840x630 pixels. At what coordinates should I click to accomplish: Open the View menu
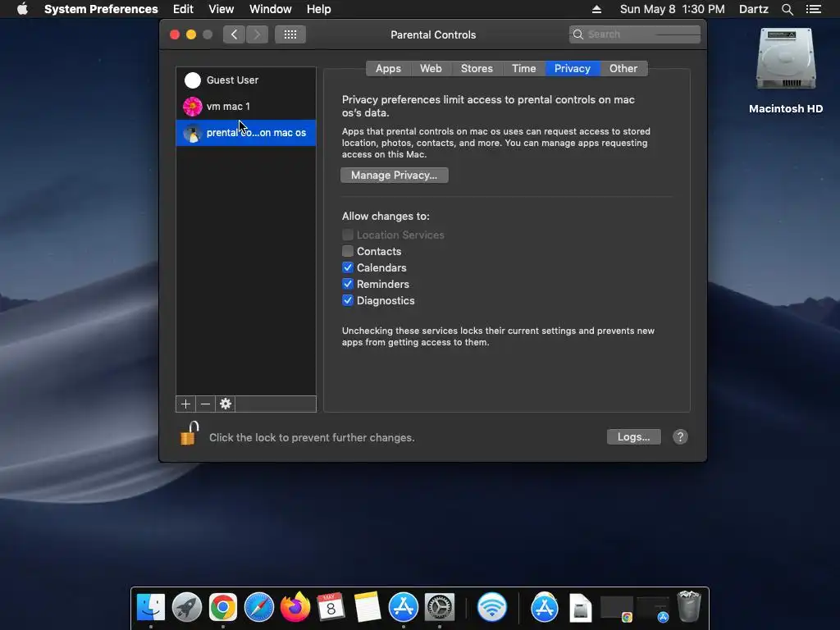coord(221,9)
